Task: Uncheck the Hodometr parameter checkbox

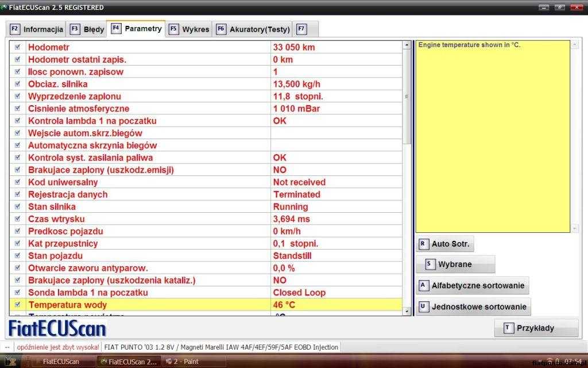Action: point(17,47)
